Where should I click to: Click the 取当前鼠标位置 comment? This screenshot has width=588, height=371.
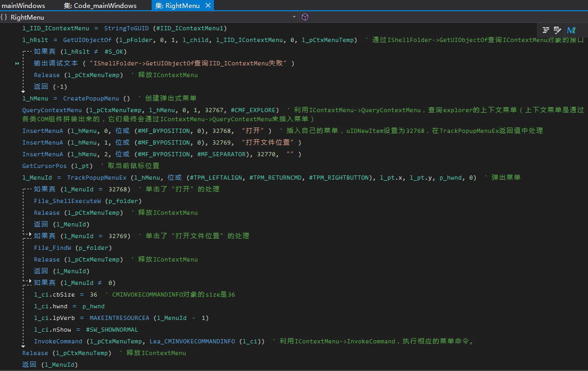point(134,166)
